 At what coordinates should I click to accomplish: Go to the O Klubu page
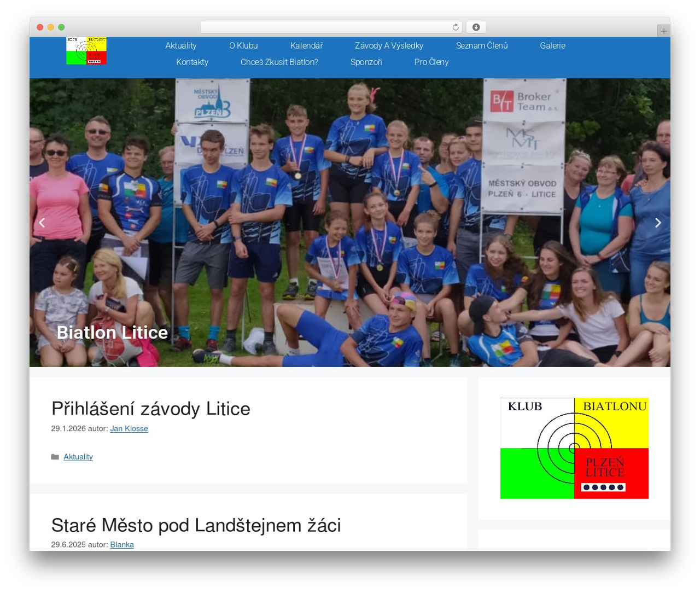(243, 45)
